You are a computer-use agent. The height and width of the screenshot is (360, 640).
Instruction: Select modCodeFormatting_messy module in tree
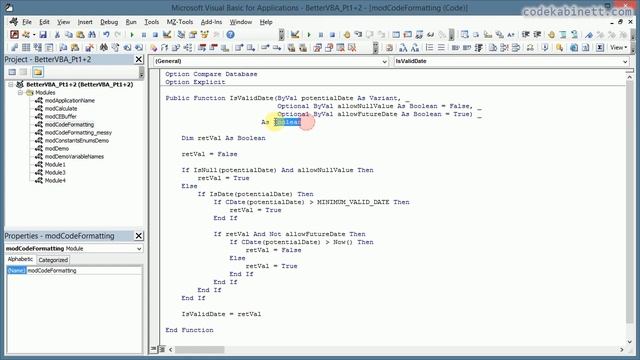(x=78, y=133)
